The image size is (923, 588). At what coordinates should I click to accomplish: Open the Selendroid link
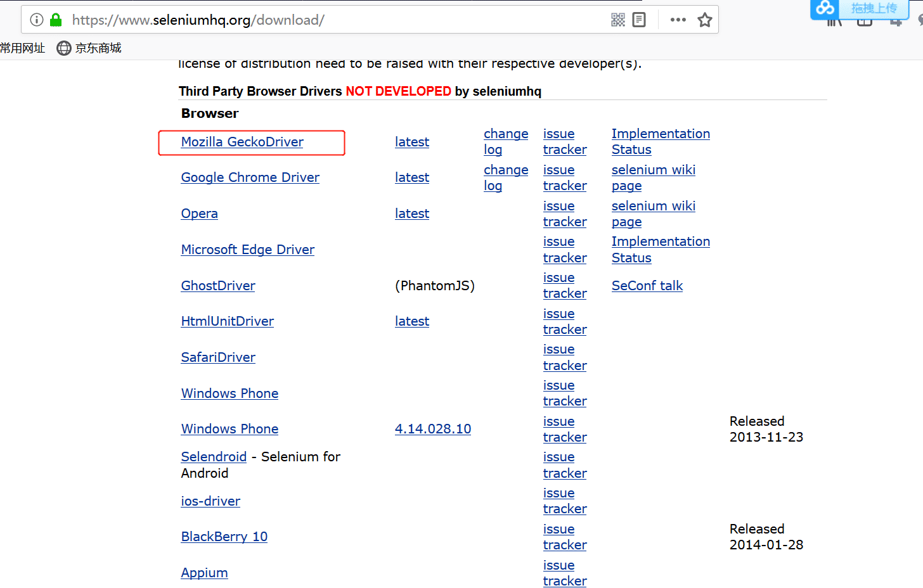coord(214,457)
